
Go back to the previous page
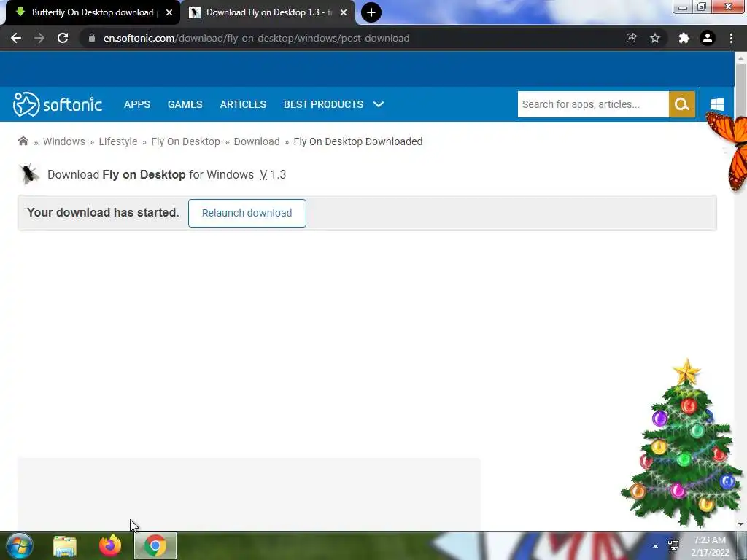(x=16, y=38)
